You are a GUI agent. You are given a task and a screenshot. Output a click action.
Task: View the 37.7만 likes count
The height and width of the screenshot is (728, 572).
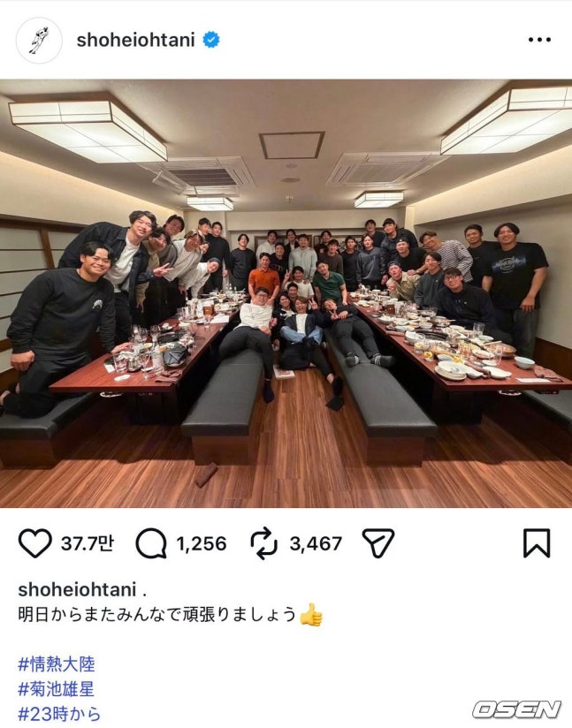[88, 542]
